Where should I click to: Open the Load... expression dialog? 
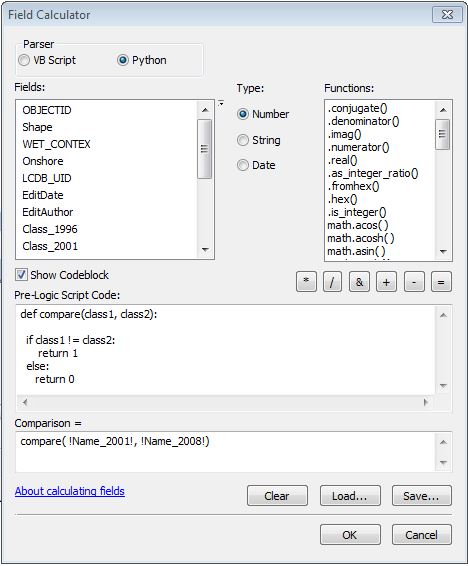pyautogui.click(x=350, y=496)
